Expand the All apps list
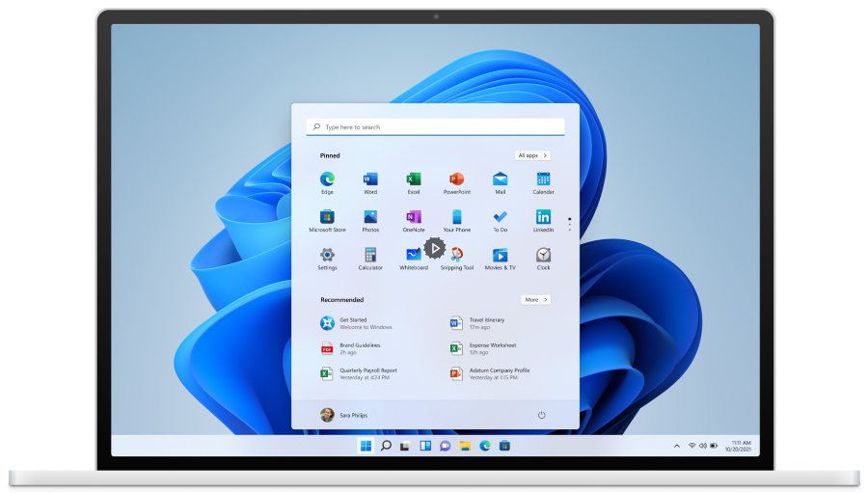Screen dimensions: 868x493 coord(532,155)
